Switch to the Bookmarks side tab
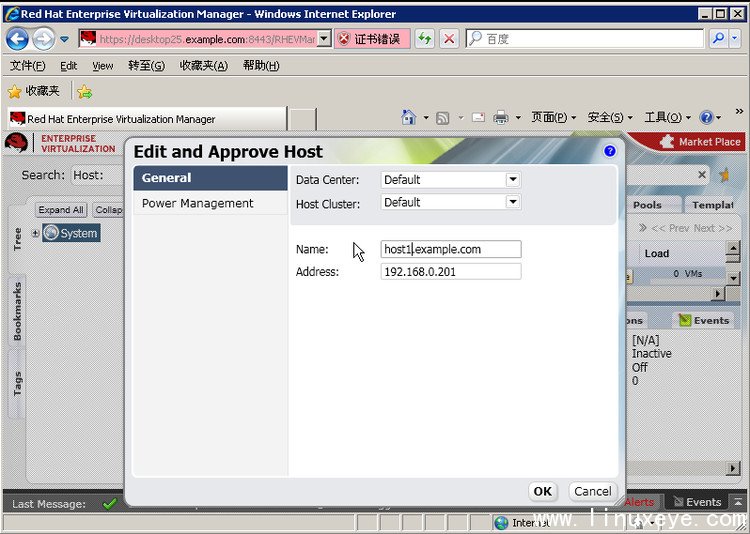750x534 pixels. tap(17, 311)
